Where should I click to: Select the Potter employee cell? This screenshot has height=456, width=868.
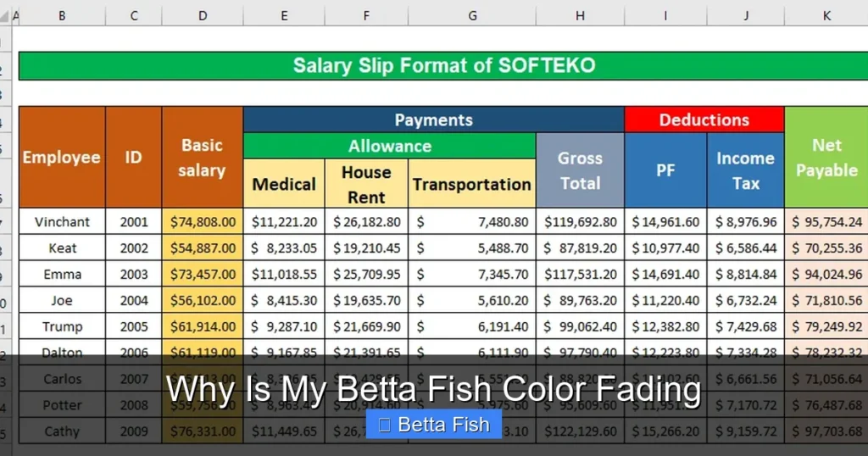(62, 405)
